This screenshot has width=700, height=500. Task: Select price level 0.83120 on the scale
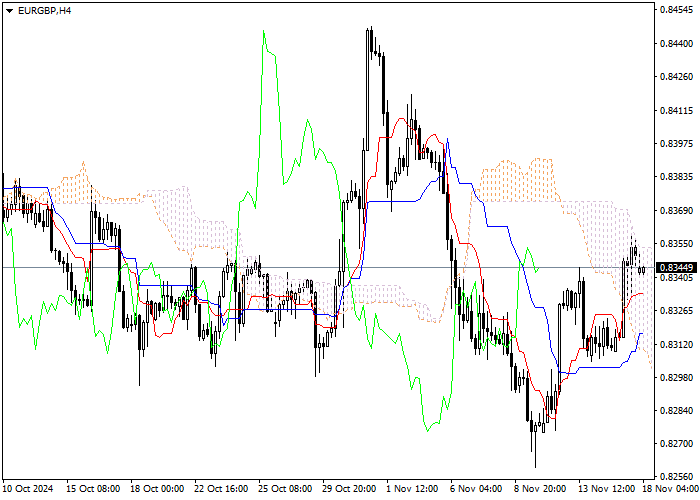[x=677, y=344]
